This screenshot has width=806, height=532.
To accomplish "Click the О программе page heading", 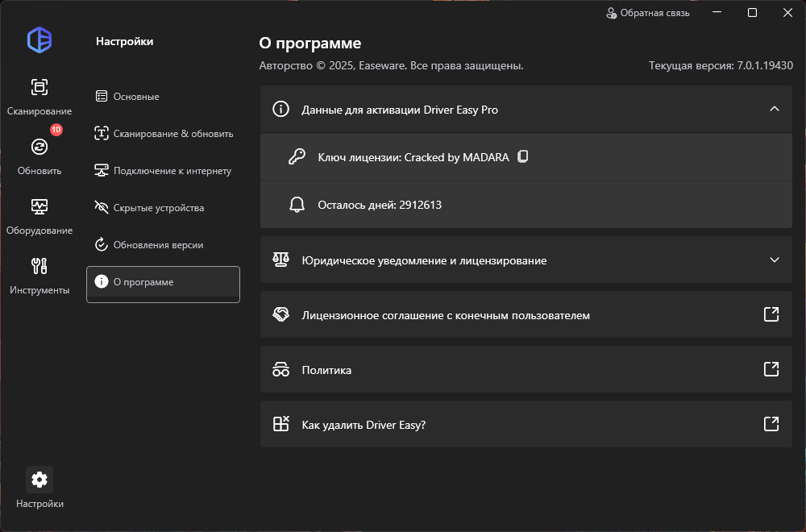I will coord(310,44).
